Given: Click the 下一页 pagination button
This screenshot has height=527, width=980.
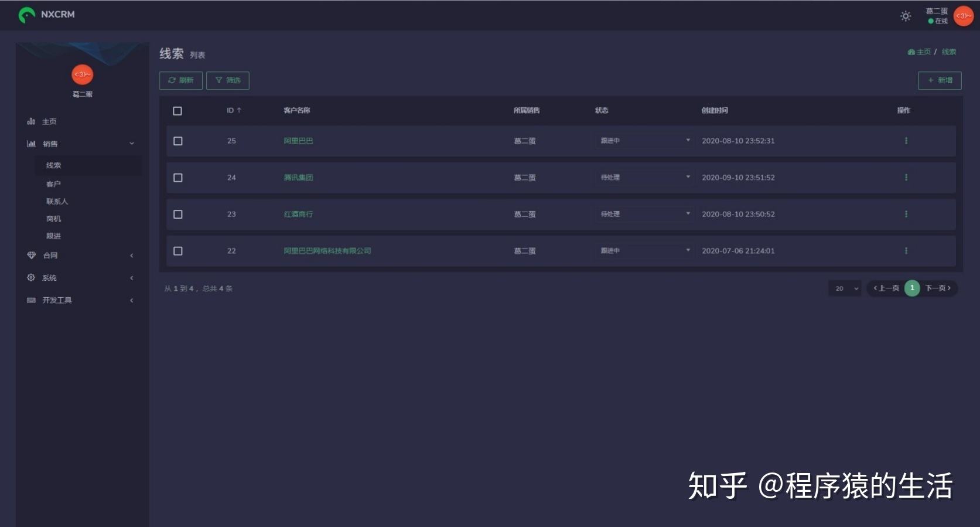Looking at the screenshot, I should 938,288.
